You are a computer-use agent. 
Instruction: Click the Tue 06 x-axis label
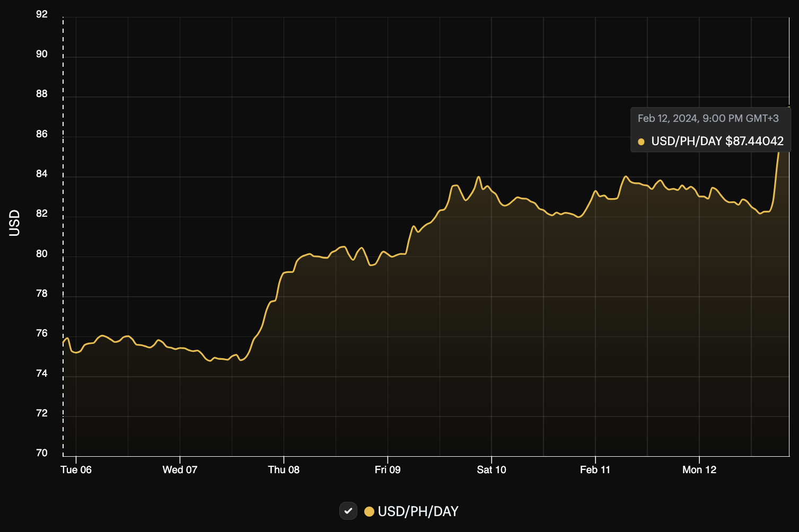pyautogui.click(x=76, y=469)
